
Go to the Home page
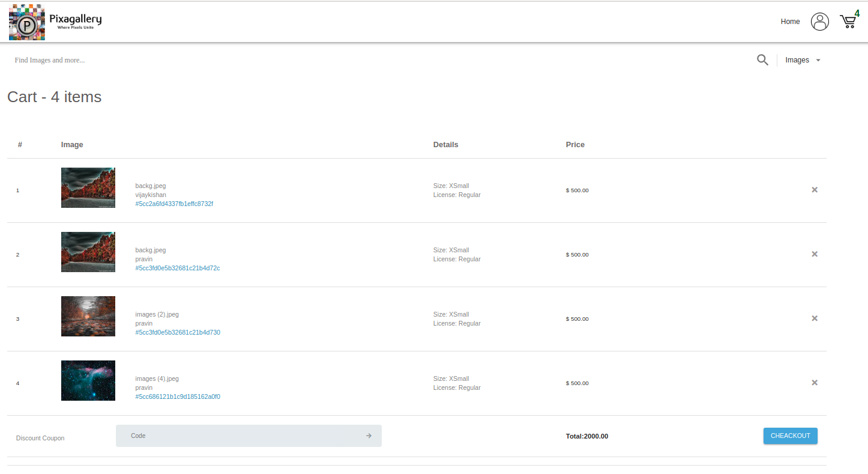(x=790, y=22)
